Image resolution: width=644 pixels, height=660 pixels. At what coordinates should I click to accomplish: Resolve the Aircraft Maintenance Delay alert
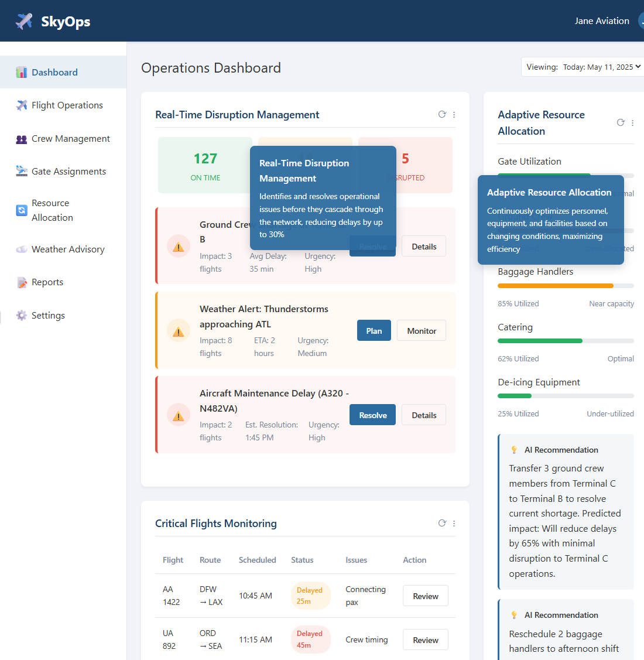click(372, 415)
